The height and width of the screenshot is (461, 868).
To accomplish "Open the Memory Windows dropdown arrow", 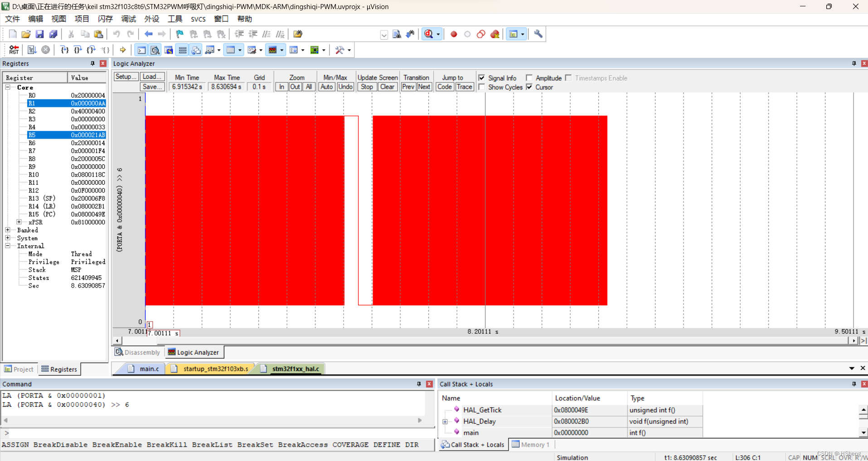I will [240, 50].
